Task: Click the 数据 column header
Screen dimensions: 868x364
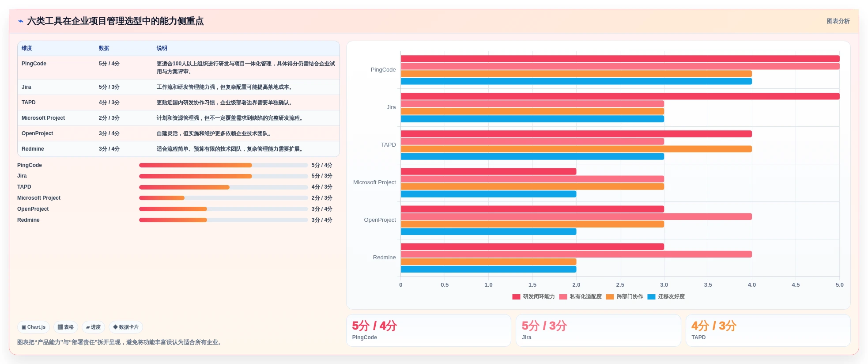Action: click(x=104, y=48)
